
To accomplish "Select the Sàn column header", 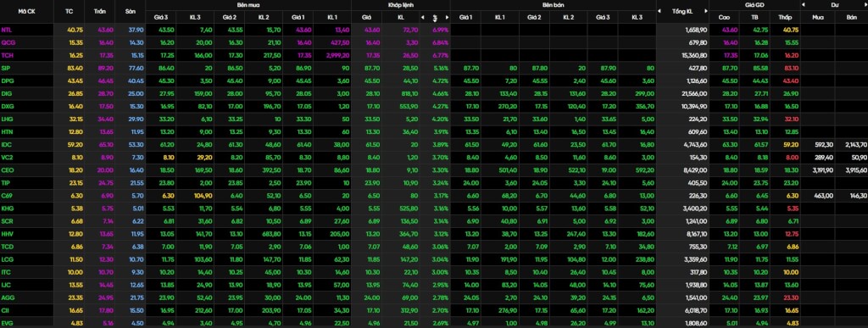I will (130, 11).
